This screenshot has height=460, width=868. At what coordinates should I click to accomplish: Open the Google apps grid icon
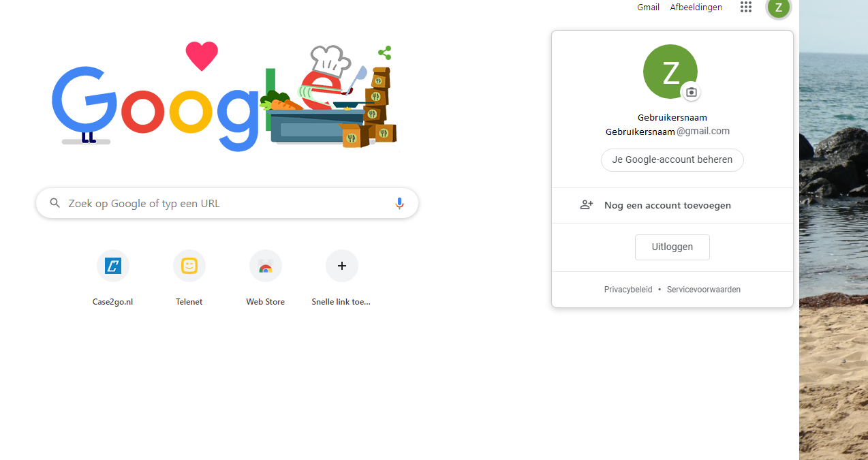(x=746, y=7)
